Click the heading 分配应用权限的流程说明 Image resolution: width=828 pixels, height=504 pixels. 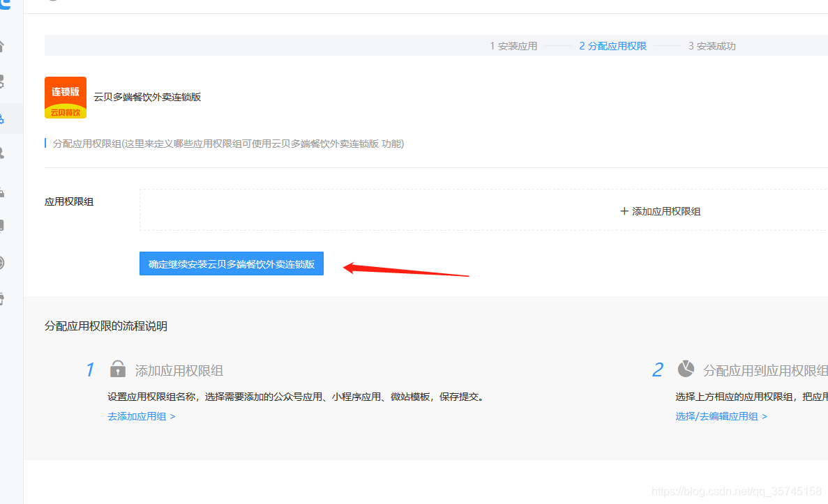[105, 326]
